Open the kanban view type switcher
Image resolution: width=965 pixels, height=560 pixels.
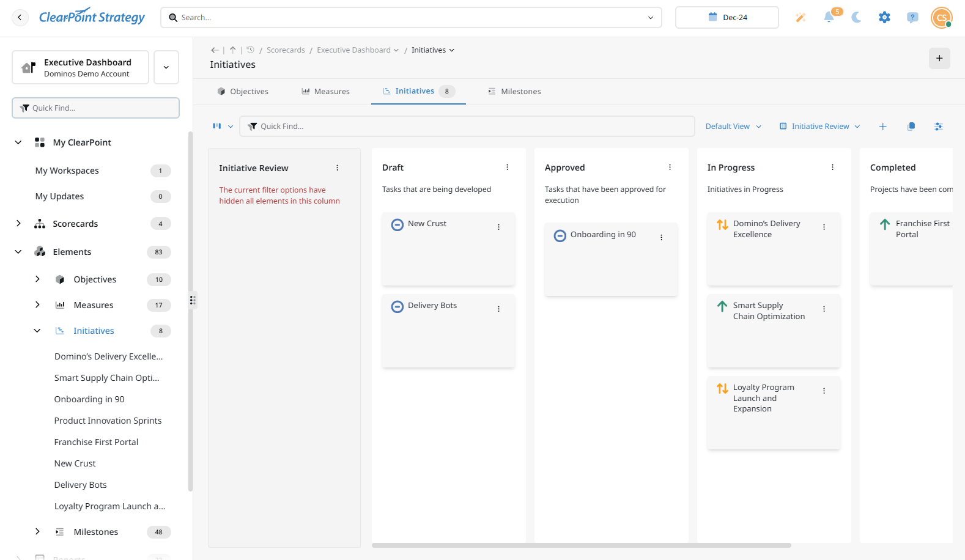pyautogui.click(x=223, y=127)
